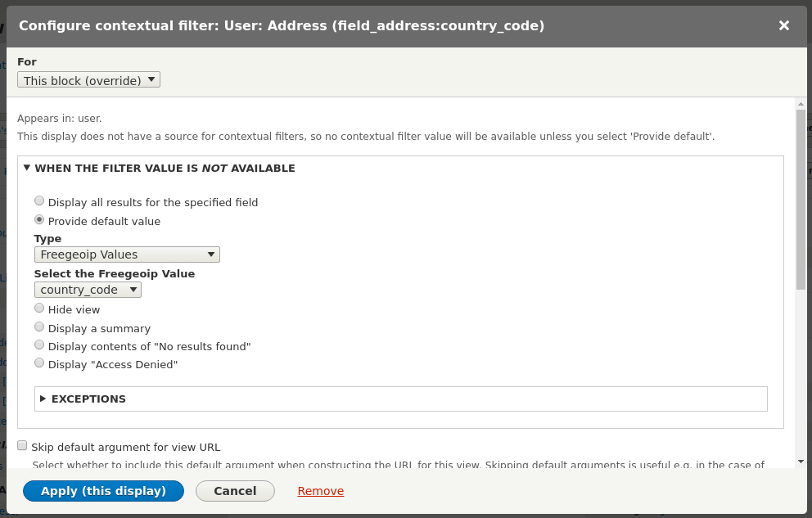
Task: Select 'Display contents of No results found'
Action: click(x=39, y=345)
